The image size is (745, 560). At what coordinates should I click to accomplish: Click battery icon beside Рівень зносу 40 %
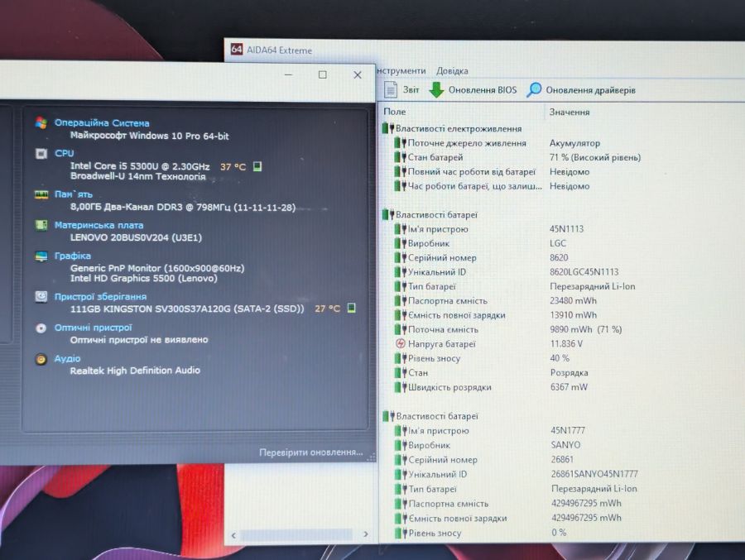coord(401,358)
